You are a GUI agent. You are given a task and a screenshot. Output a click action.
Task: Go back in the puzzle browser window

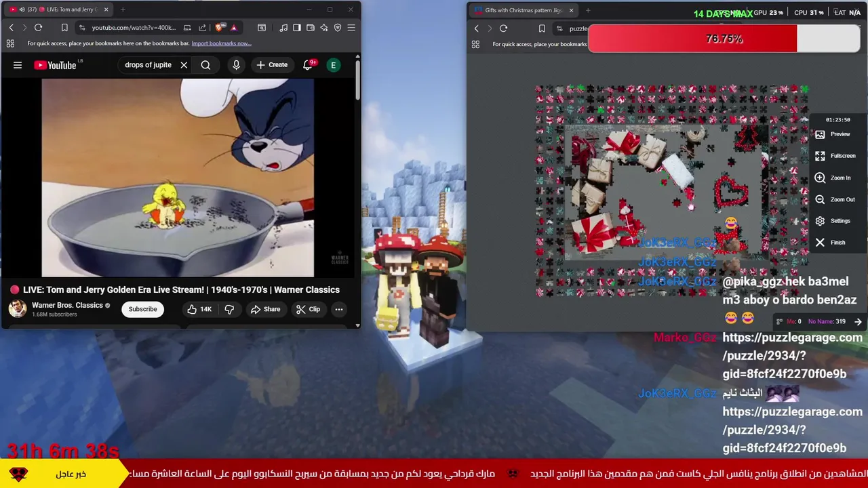[476, 28]
